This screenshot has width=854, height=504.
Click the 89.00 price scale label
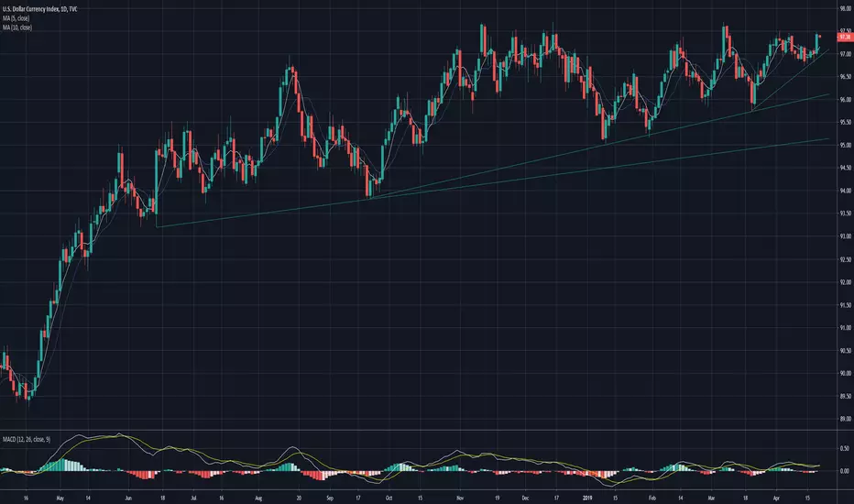click(846, 419)
